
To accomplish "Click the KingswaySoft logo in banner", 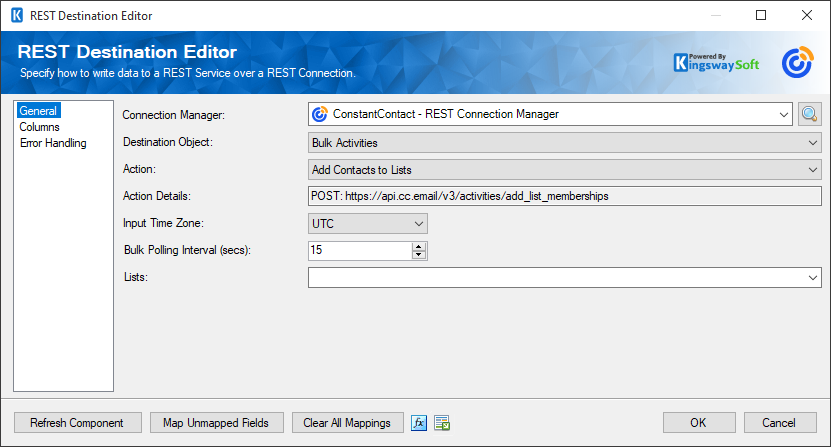I will 716,63.
